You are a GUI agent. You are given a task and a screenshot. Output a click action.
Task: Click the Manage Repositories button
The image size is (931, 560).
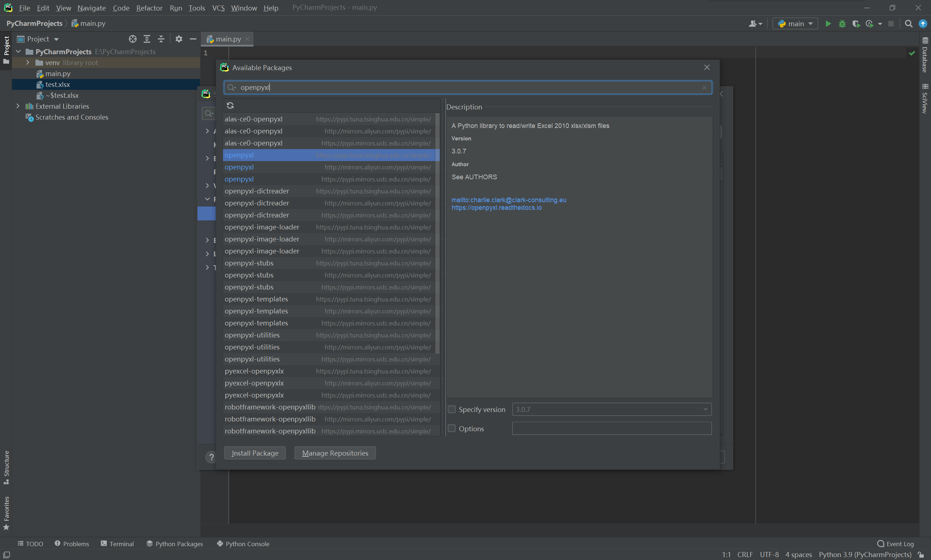(335, 453)
